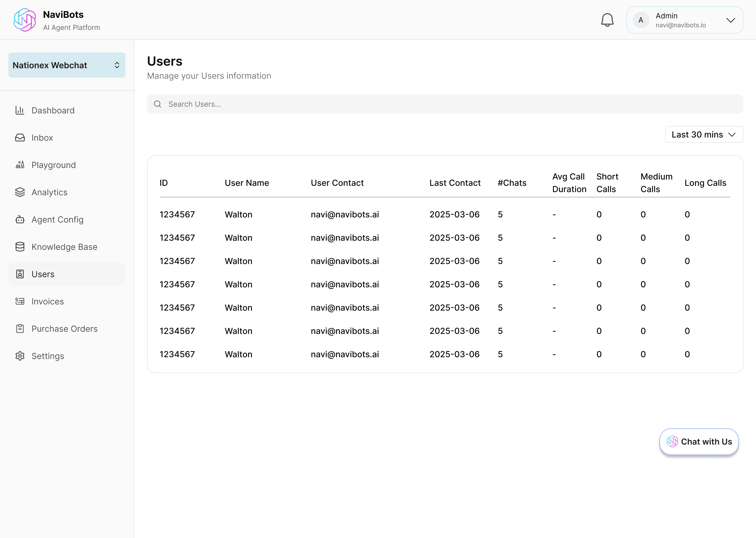Open Dashboard via its bar chart icon
The height and width of the screenshot is (538, 756).
(x=20, y=110)
